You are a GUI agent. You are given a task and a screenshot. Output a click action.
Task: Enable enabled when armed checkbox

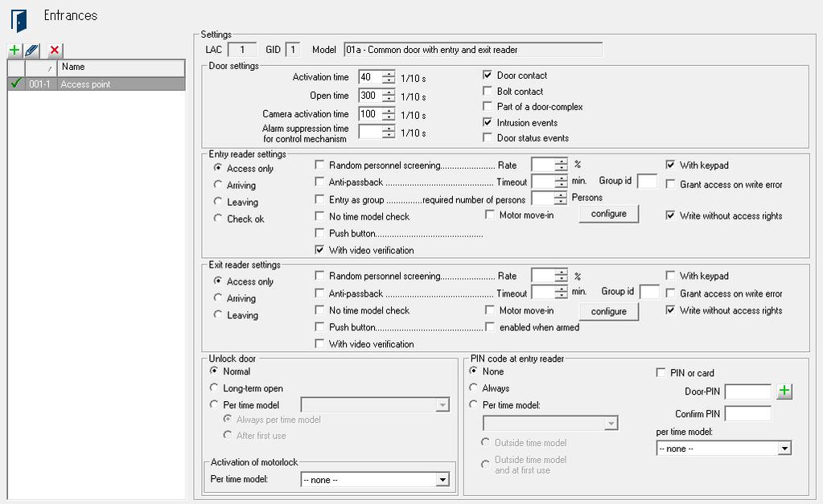(x=490, y=326)
